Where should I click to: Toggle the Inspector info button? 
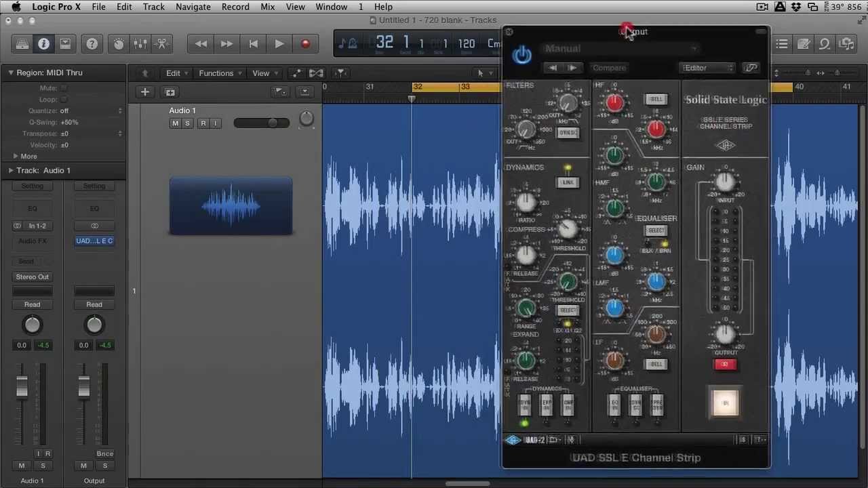43,44
